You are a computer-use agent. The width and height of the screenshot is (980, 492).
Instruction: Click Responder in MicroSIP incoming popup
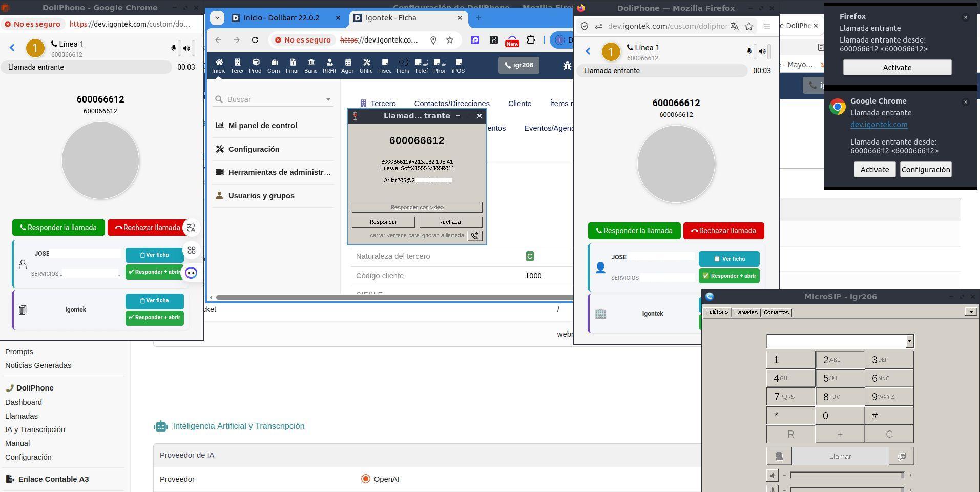point(383,222)
